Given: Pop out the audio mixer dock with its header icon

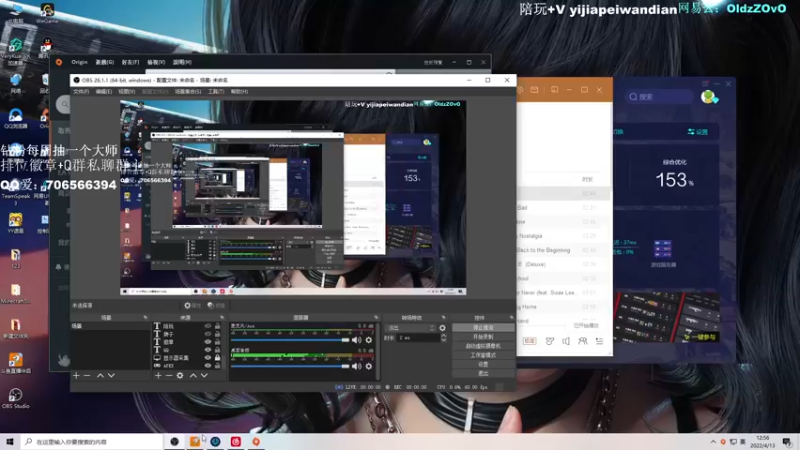Looking at the screenshot, I should coord(377,317).
